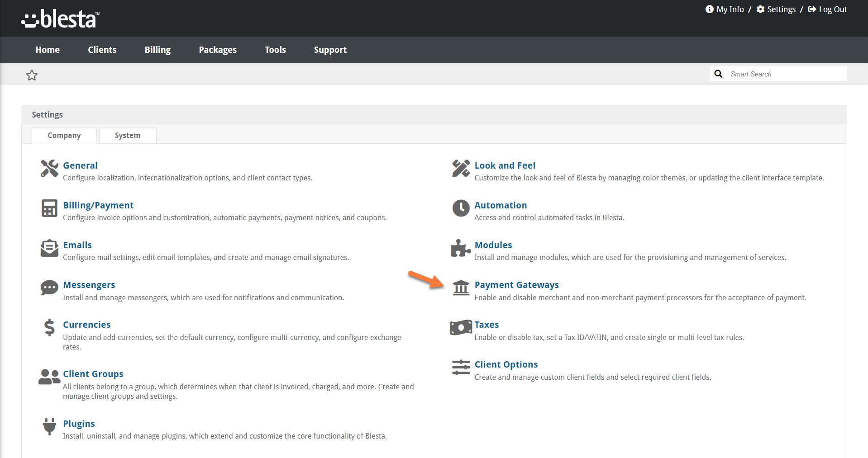The image size is (868, 458).
Task: Click the calculator Billing/Payment icon
Action: [x=49, y=208]
